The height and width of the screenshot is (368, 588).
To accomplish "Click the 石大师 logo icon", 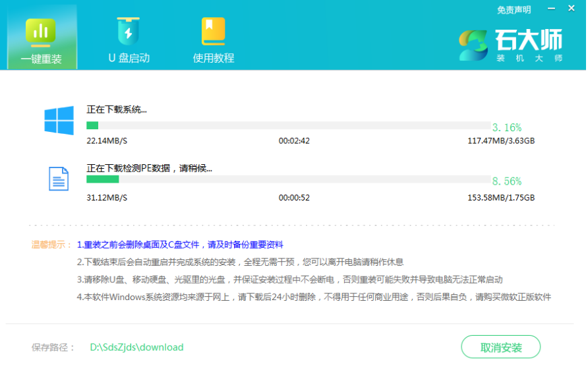I will (474, 45).
